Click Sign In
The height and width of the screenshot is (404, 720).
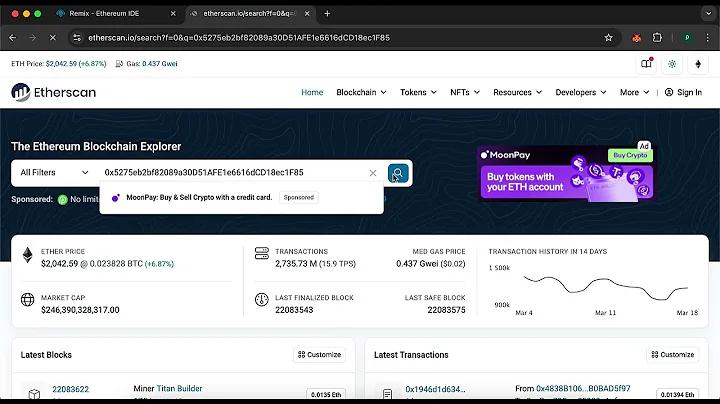683,92
